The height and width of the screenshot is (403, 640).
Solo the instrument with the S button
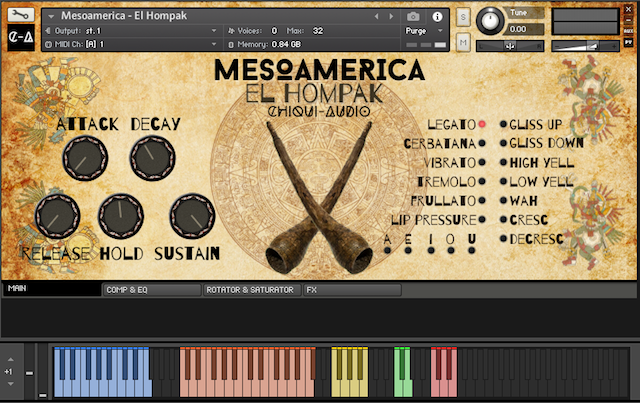(x=464, y=17)
